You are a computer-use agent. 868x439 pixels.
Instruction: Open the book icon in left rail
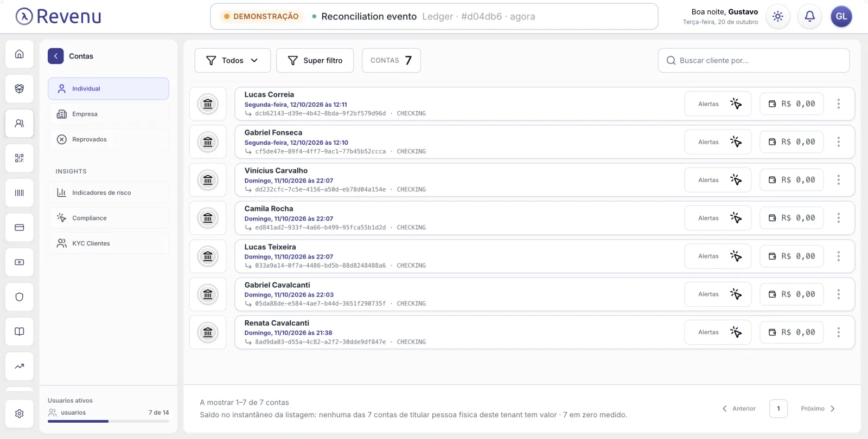point(20,332)
